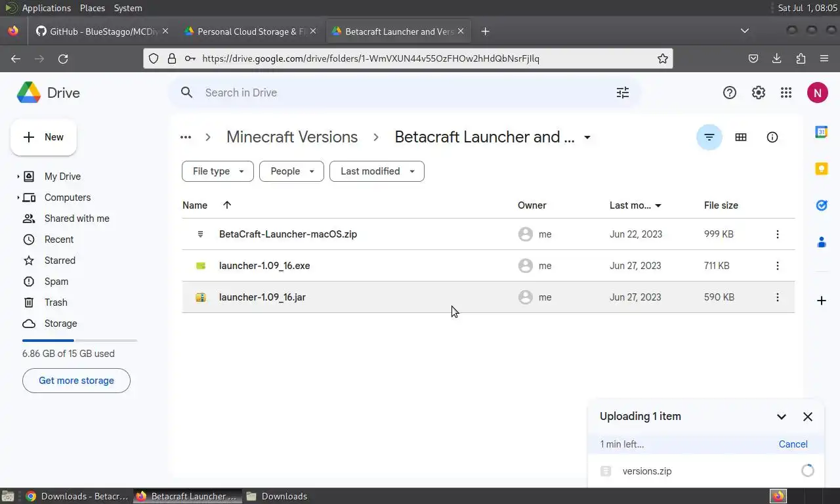Open Drive settings gear icon
Image resolution: width=840 pixels, height=504 pixels.
(759, 93)
